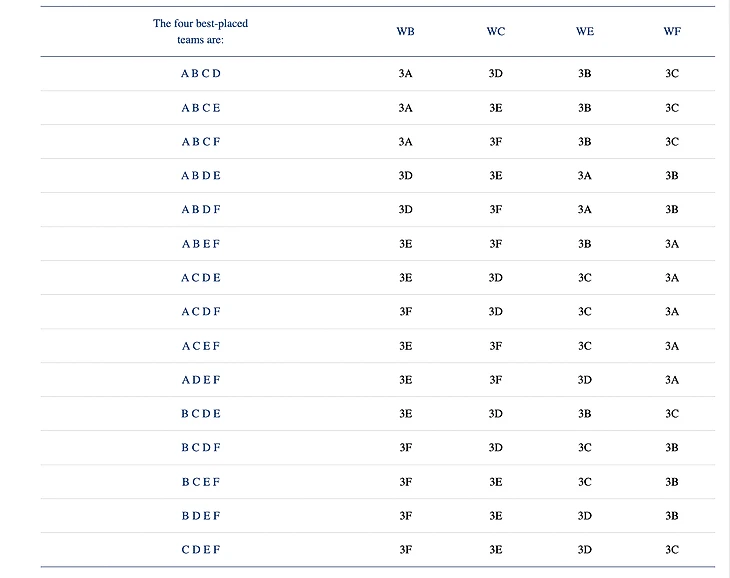Viewport: 730px width, 578px height.
Task: Click the B C D E row label
Action: click(x=201, y=414)
